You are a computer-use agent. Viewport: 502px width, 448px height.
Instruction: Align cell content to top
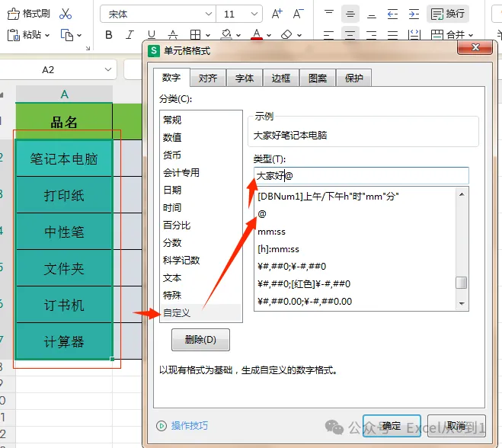click(x=329, y=14)
